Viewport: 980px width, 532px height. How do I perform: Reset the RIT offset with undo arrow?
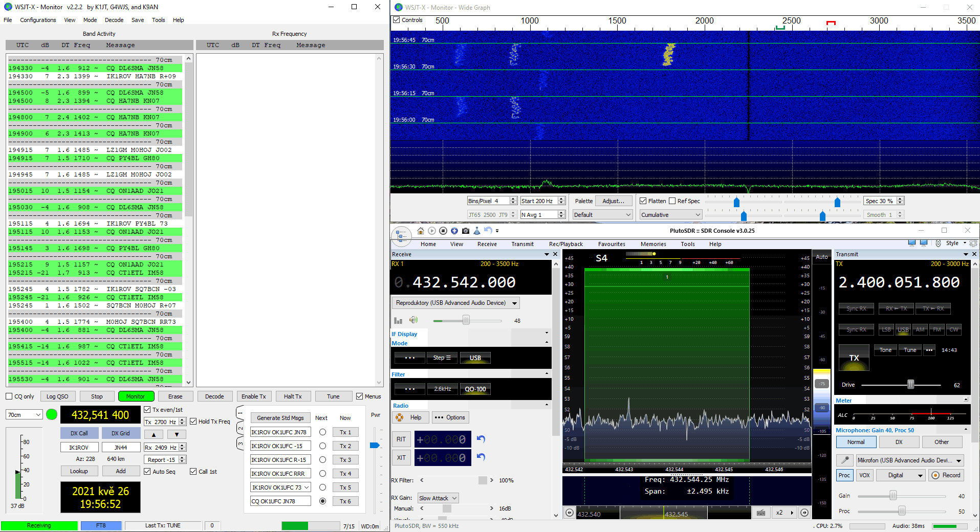point(481,439)
